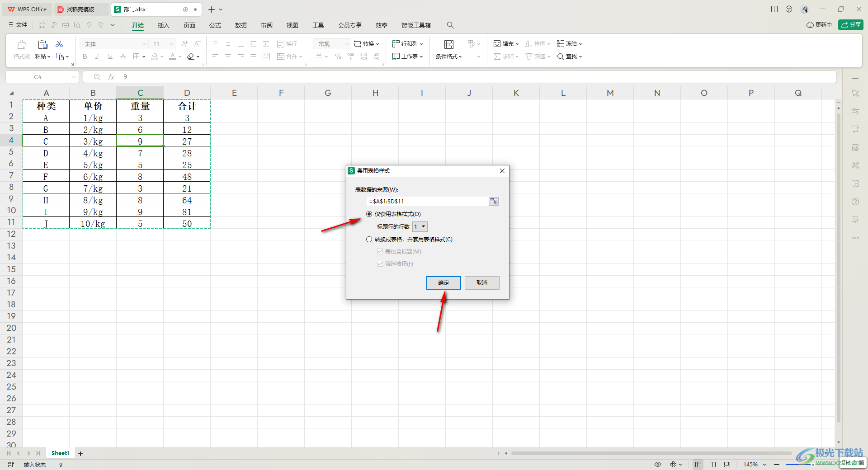Click the Wrap Text (换行) icon

tap(287, 44)
